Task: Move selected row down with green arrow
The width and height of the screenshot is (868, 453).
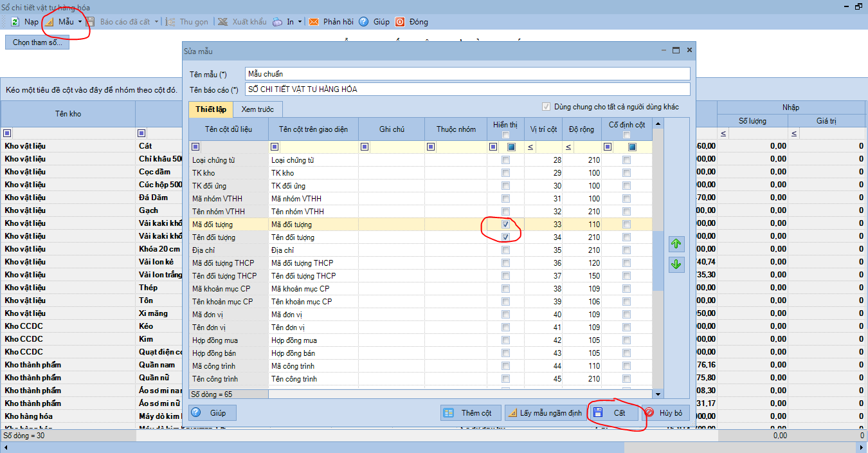Action: click(x=676, y=264)
